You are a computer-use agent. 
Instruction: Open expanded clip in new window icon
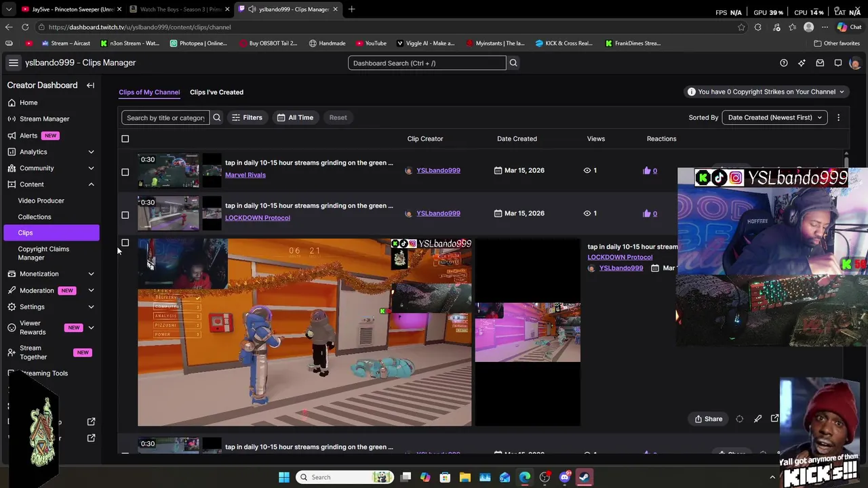click(x=775, y=419)
